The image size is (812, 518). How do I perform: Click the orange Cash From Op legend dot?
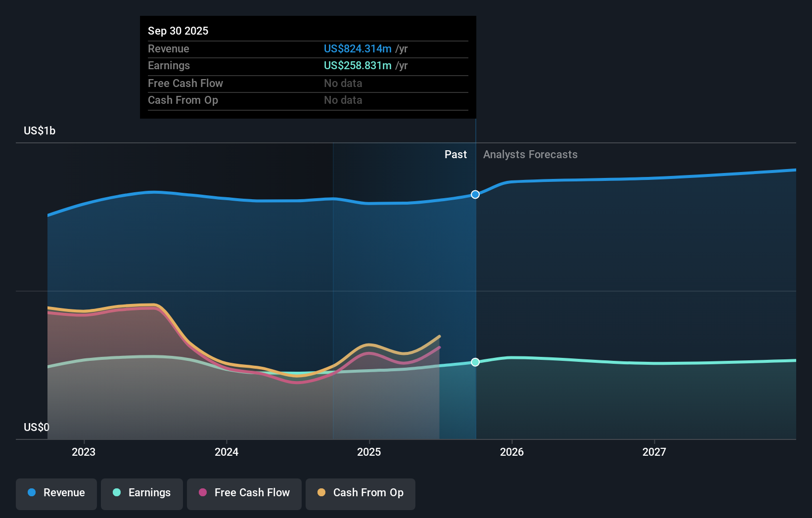pos(321,492)
